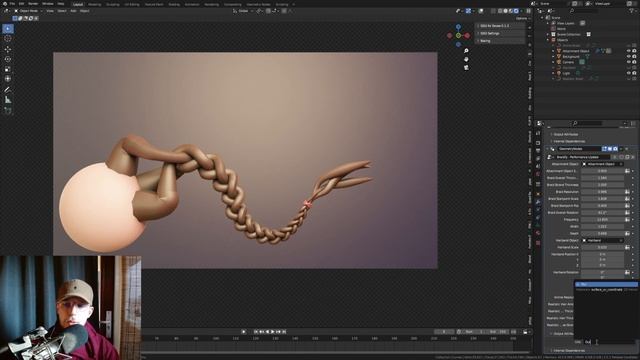Select the Annotate pencil tool

click(8, 89)
